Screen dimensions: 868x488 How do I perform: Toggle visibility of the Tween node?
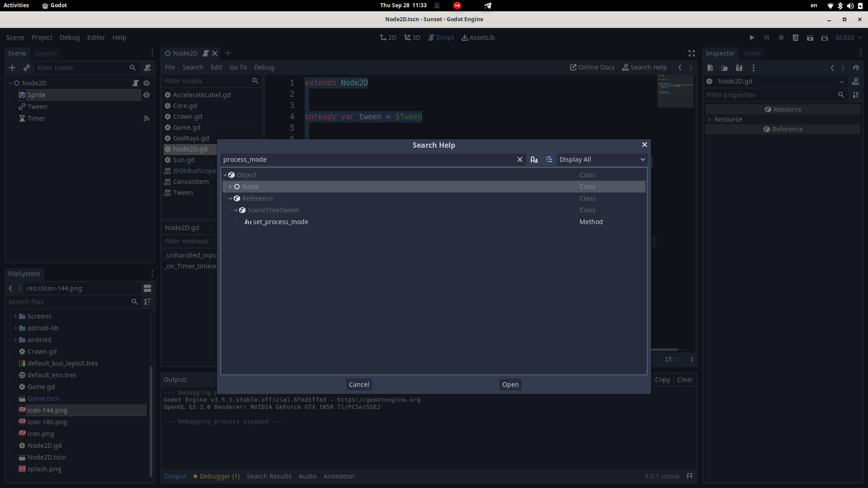point(147,107)
